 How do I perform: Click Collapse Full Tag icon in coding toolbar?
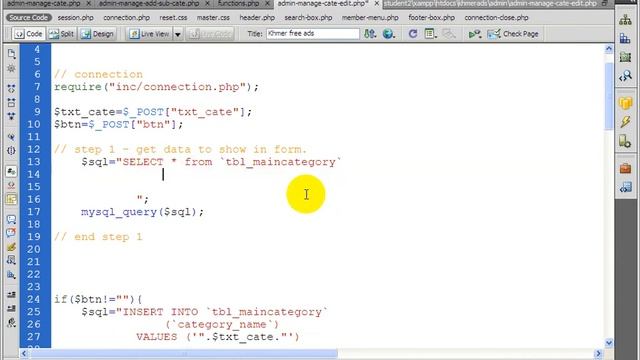click(x=11, y=88)
